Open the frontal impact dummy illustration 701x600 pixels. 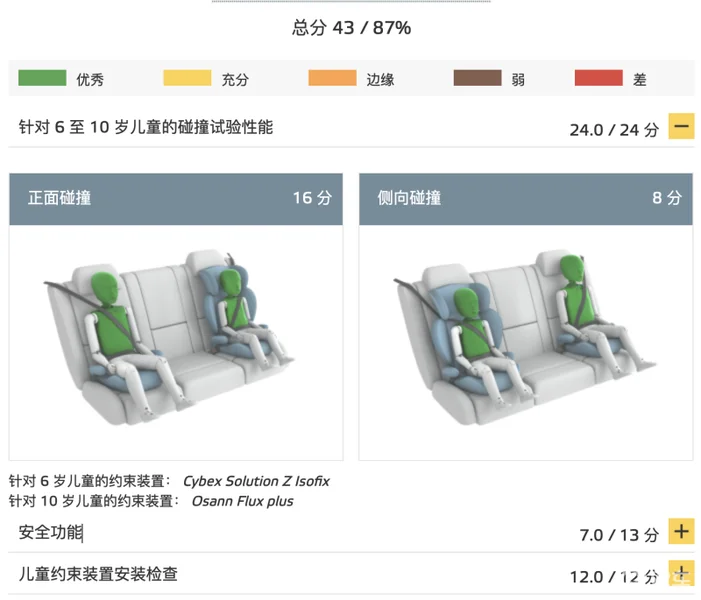pyautogui.click(x=169, y=336)
